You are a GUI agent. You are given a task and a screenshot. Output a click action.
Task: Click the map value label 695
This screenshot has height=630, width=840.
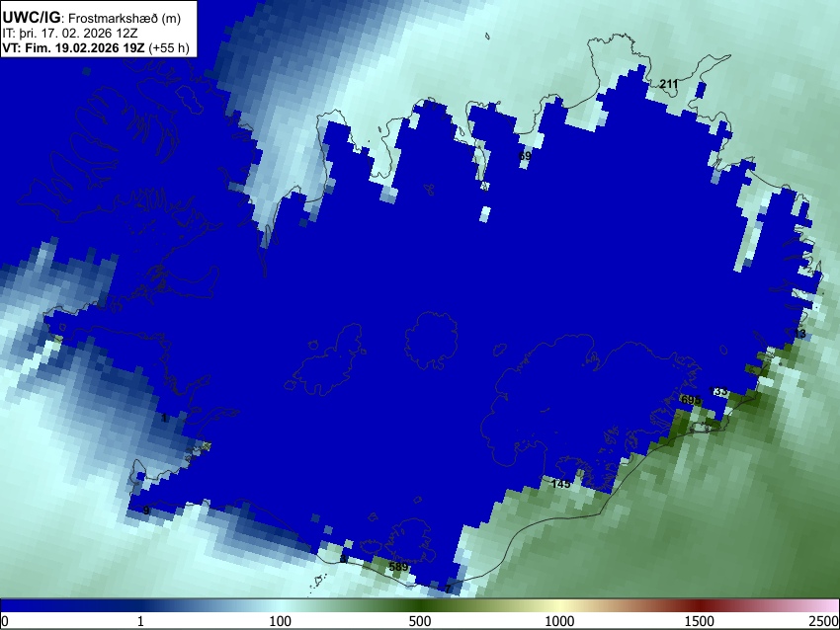[x=691, y=400]
